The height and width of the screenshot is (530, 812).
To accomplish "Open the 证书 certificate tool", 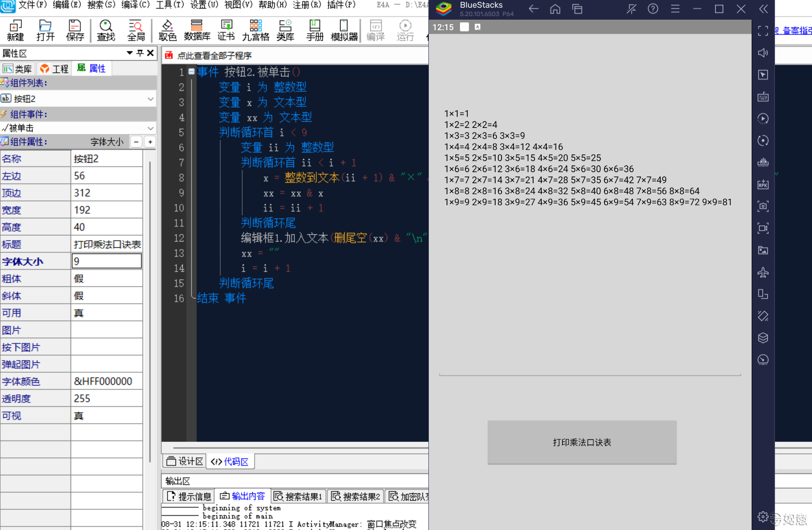I will [x=226, y=30].
